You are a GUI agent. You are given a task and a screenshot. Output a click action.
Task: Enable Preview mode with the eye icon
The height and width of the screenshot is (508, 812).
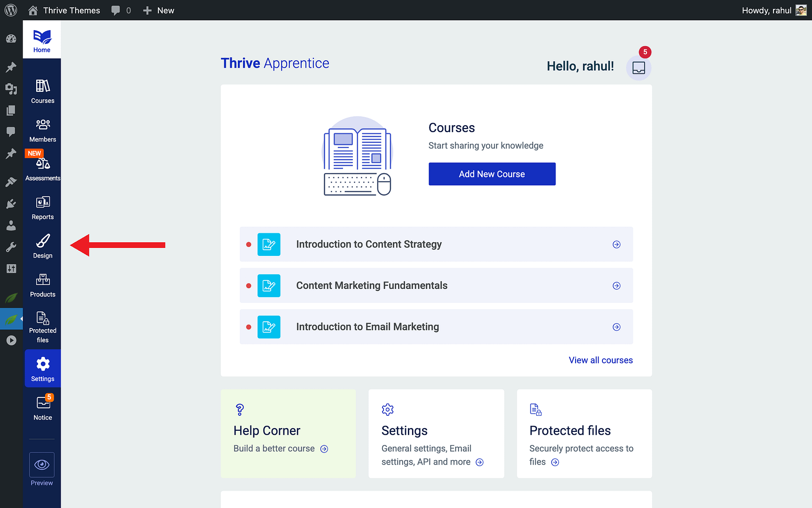click(x=42, y=465)
